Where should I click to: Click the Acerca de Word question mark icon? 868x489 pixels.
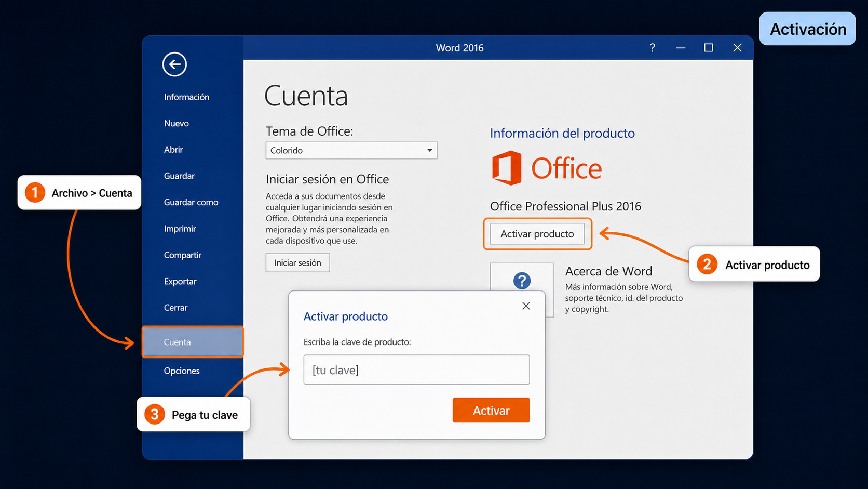click(x=522, y=281)
